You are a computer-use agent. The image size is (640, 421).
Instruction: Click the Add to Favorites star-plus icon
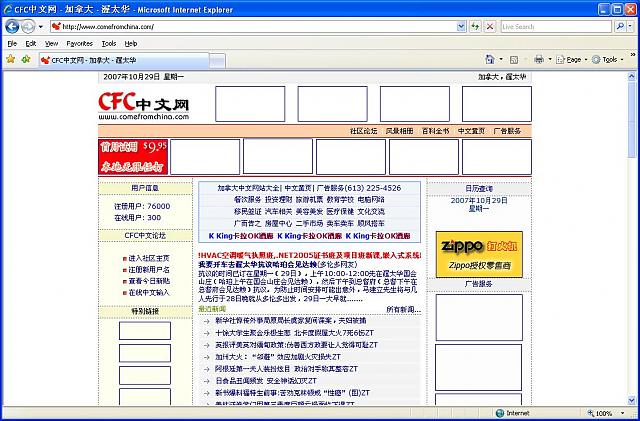point(26,60)
